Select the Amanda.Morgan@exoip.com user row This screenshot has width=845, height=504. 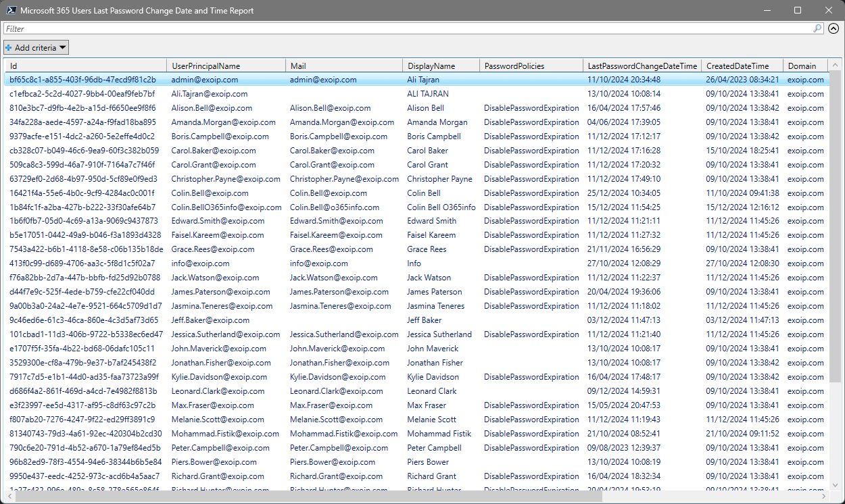pos(223,122)
